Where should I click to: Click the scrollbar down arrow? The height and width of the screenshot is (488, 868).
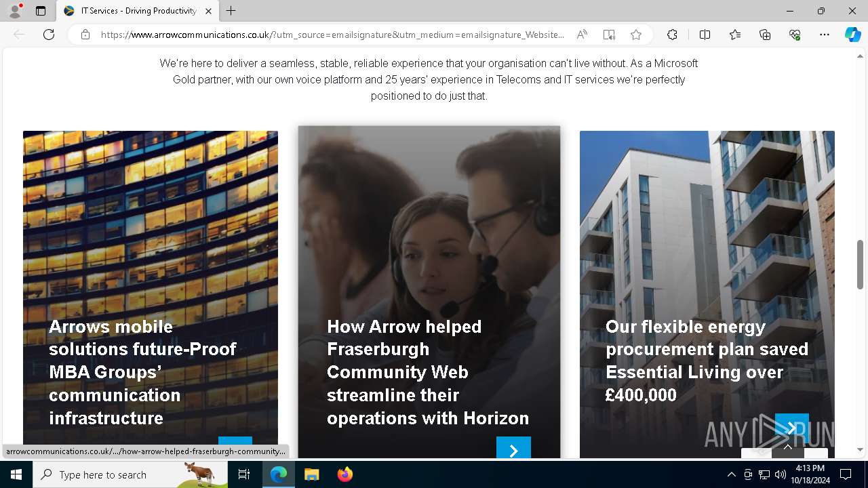(x=860, y=449)
